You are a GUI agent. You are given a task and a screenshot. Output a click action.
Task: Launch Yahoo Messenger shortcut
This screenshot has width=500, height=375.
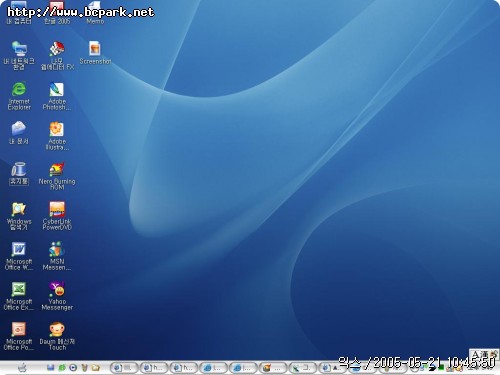click(x=57, y=296)
